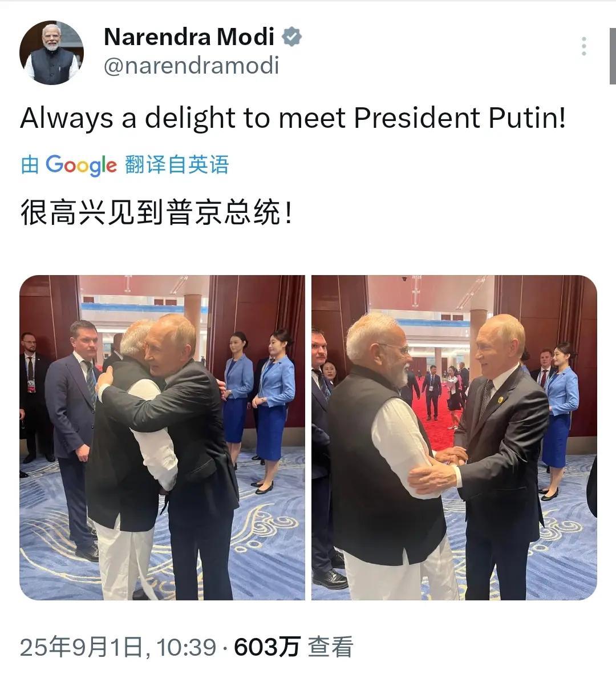The width and height of the screenshot is (616, 678).
Task: Click the Google logo in translation line
Action: 81,165
